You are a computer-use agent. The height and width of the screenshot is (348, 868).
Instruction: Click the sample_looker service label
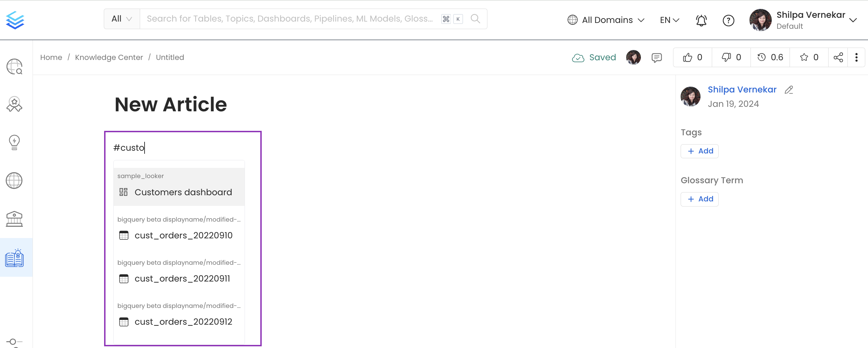[x=140, y=176]
